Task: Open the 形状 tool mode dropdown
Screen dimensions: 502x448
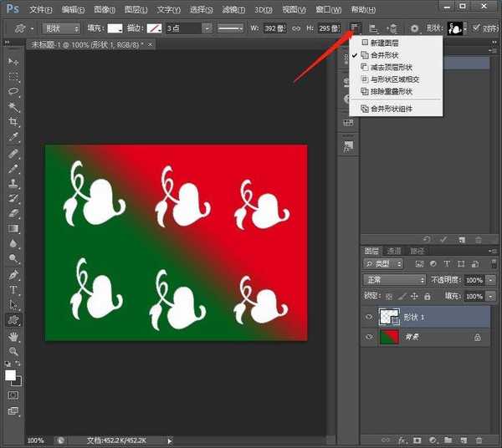Action: coord(61,28)
